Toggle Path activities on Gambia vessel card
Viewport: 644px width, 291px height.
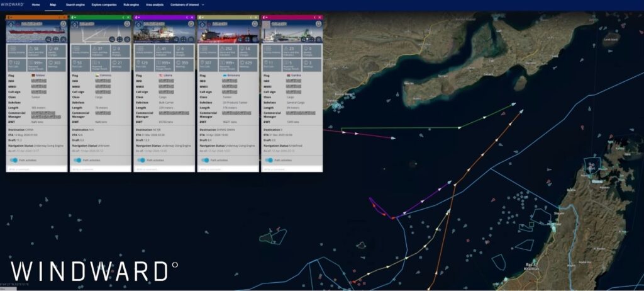coord(269,160)
